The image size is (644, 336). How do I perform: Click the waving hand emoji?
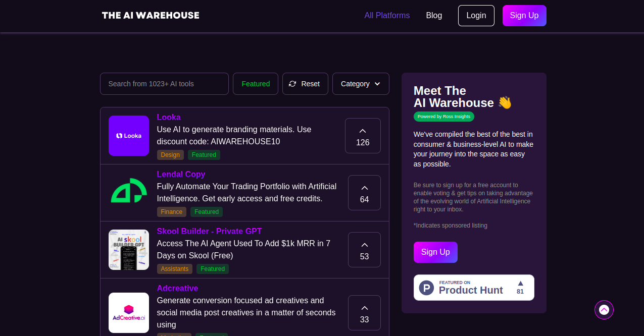pos(505,103)
